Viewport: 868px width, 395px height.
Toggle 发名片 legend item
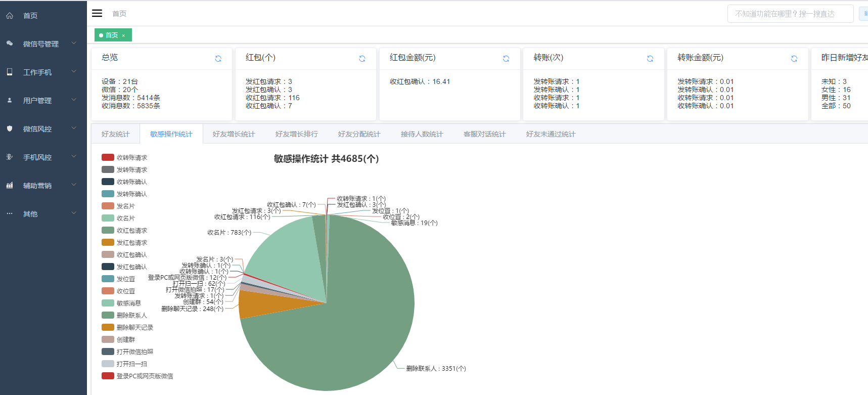click(x=118, y=206)
